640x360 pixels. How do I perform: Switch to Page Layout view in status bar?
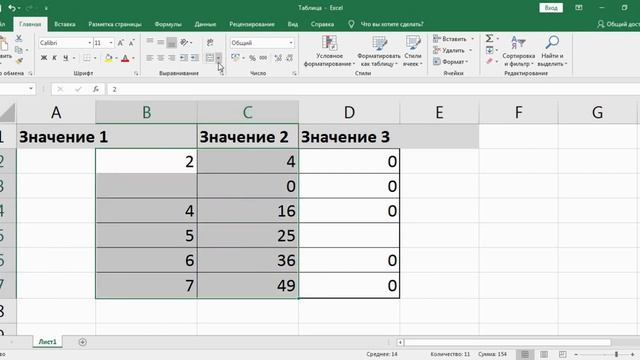(x=544, y=354)
